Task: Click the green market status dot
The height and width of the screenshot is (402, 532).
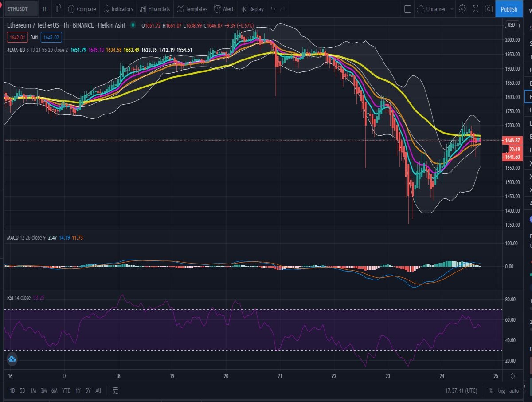Action: pyautogui.click(x=133, y=25)
